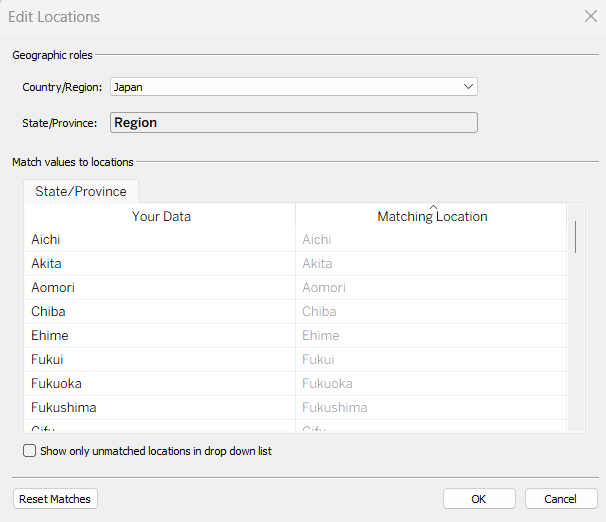Close the Edit Locations dialog
This screenshot has width=606, height=522.
click(590, 17)
